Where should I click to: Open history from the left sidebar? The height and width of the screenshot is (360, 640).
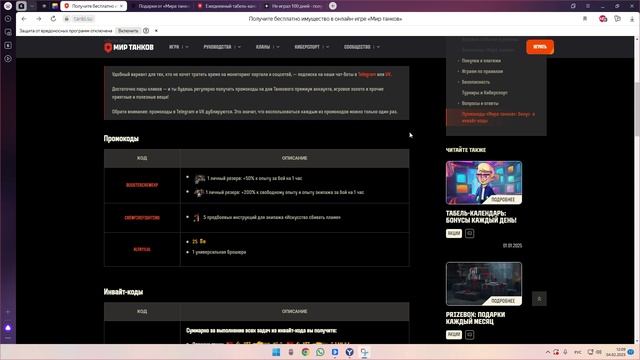[x=8, y=19]
